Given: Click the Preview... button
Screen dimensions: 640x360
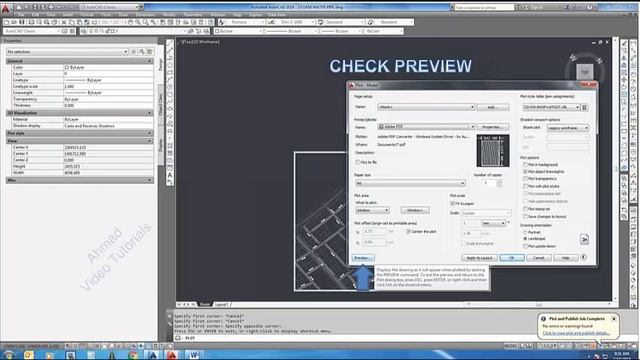Looking at the screenshot, I should [x=362, y=258].
